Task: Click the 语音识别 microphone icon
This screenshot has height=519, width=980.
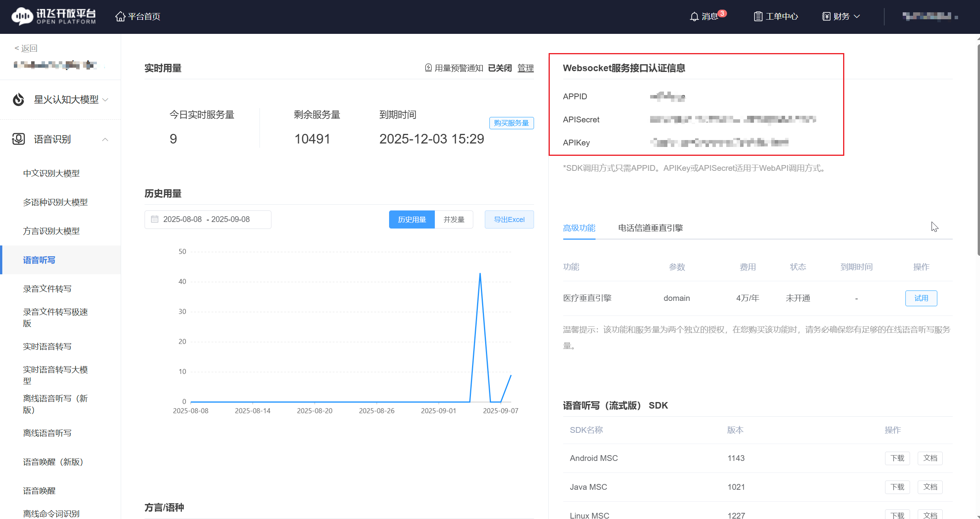Action: point(18,139)
